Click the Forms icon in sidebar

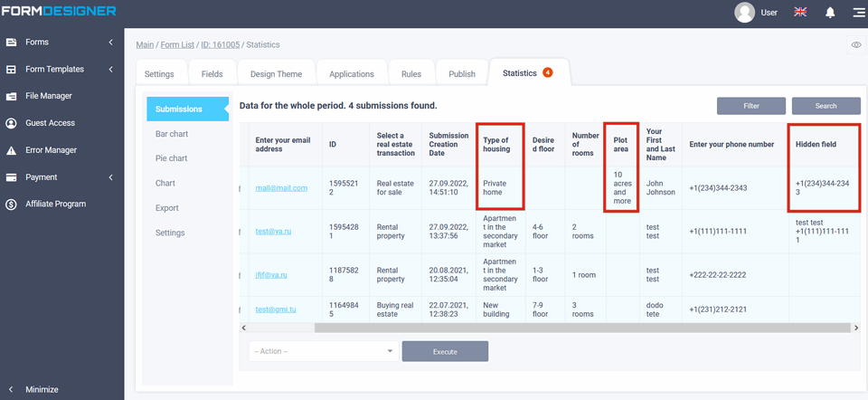coord(12,43)
